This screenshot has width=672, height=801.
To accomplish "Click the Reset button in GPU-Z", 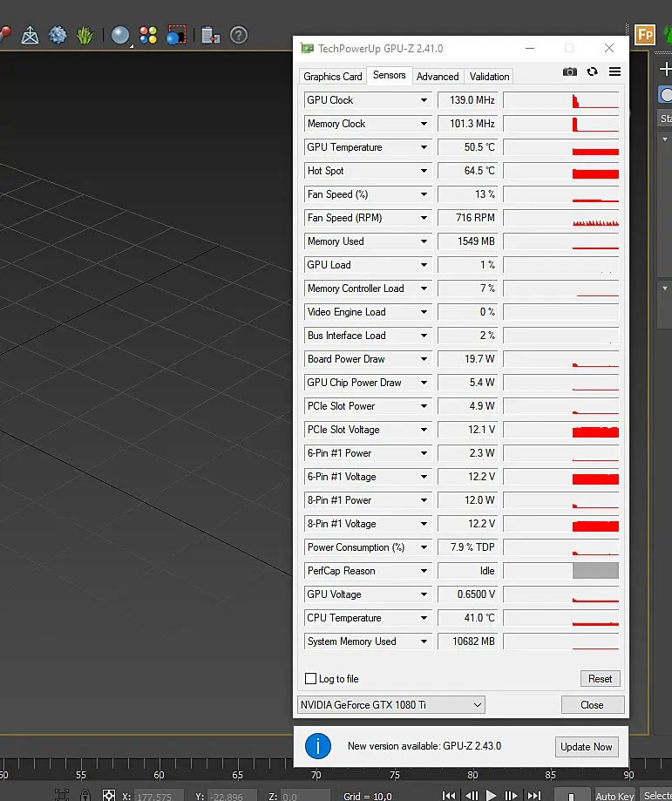I will click(x=600, y=678).
